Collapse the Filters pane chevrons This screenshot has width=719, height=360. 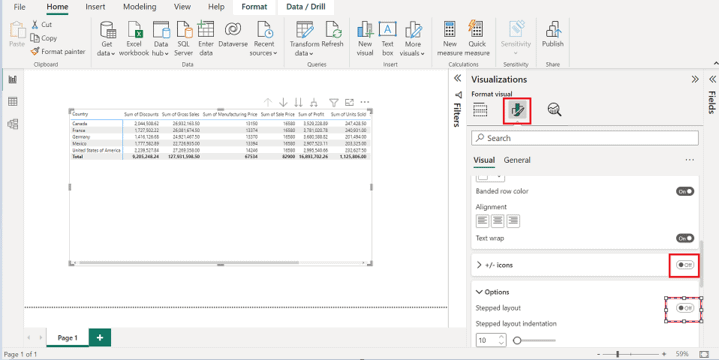(x=457, y=79)
